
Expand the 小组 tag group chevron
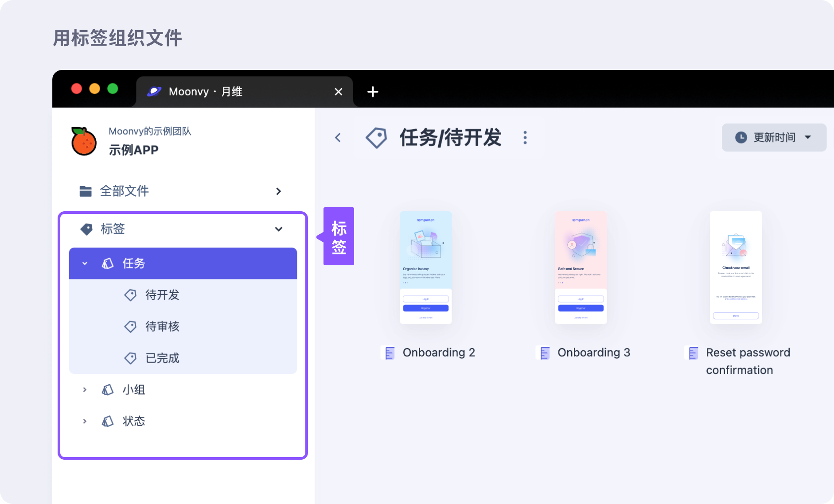coord(85,390)
